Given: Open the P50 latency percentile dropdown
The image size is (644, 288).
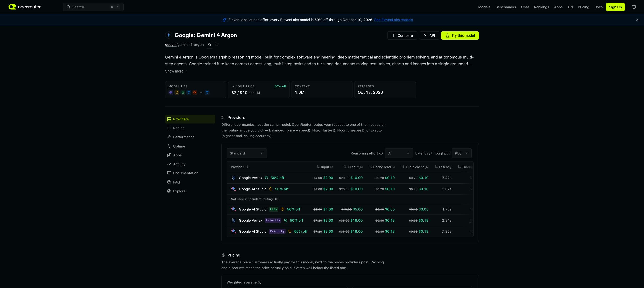Looking at the screenshot, I should pos(461,153).
